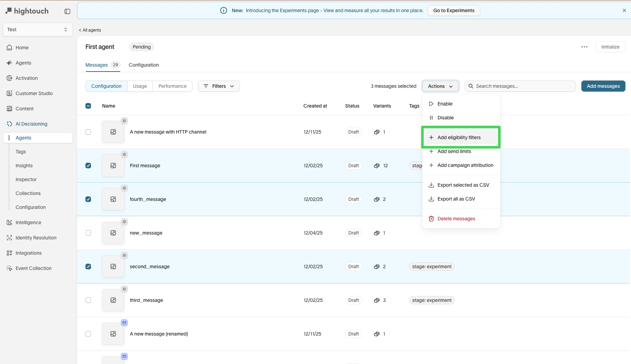The width and height of the screenshot is (631, 364).
Task: Click the search messages field
Action: [520, 86]
